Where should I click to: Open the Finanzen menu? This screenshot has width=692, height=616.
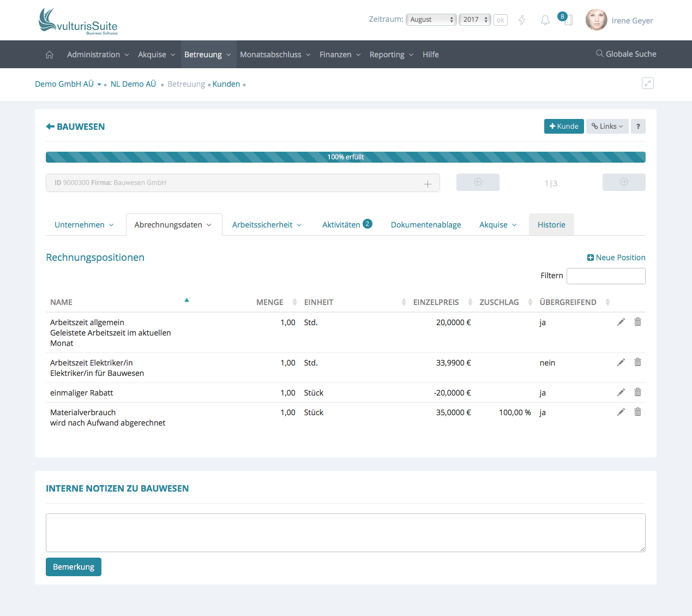pos(340,55)
